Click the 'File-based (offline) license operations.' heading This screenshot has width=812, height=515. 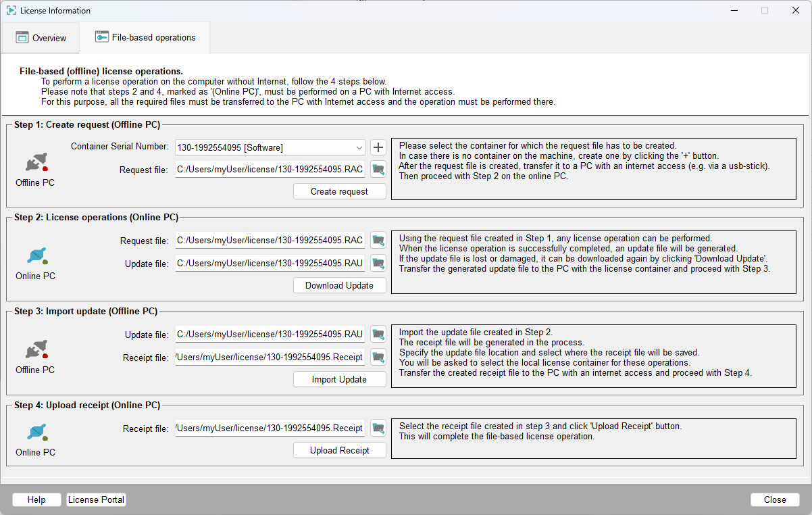tap(101, 71)
